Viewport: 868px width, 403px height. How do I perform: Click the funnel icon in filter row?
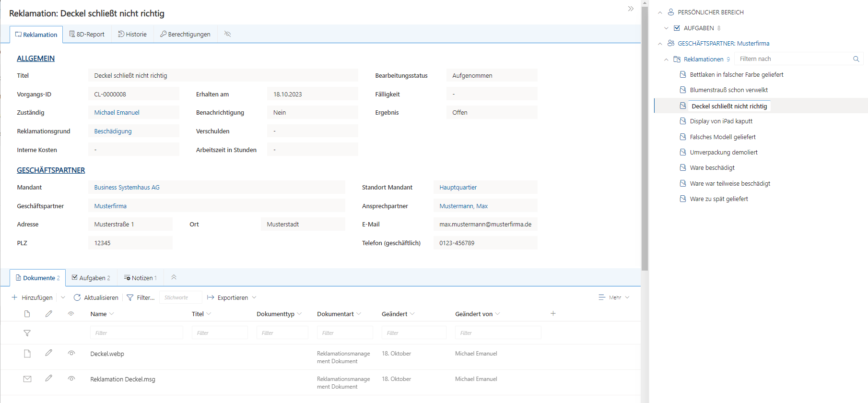coord(27,333)
